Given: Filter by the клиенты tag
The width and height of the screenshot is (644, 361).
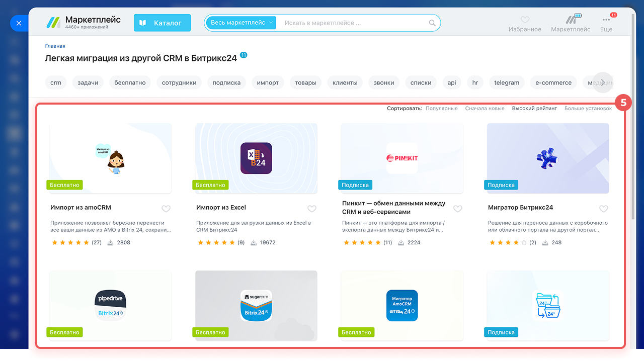Looking at the screenshot, I should [x=345, y=82].
